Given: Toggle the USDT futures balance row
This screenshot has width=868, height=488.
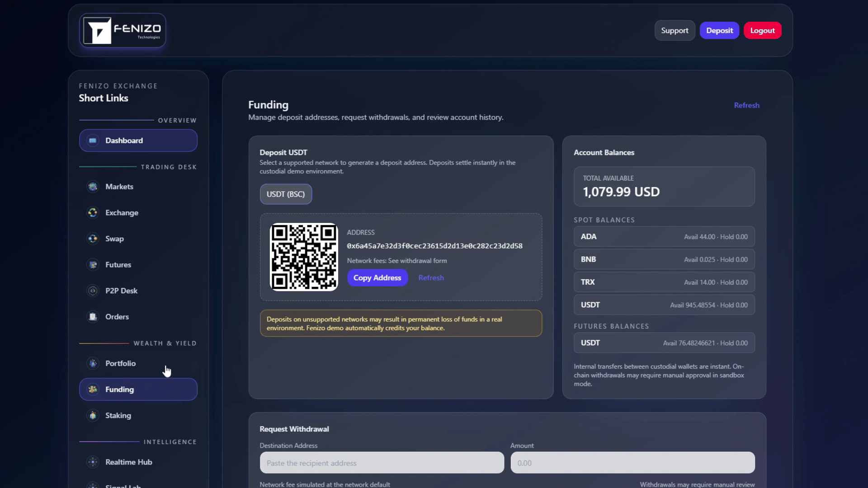Looking at the screenshot, I should point(664,343).
